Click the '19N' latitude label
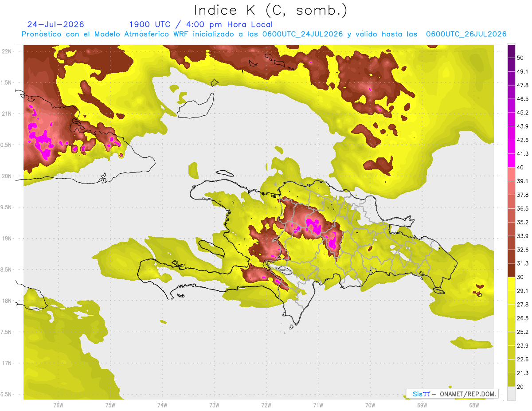 8,239
